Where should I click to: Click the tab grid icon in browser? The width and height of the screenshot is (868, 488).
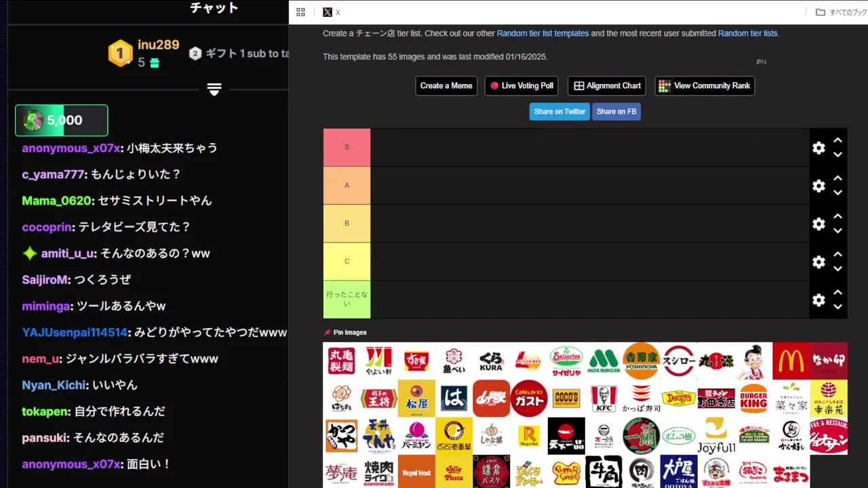point(301,12)
